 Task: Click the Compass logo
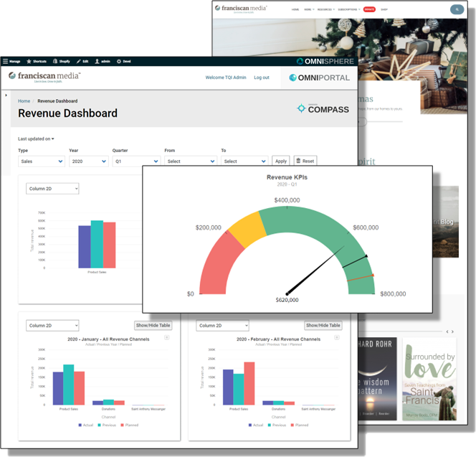click(323, 109)
